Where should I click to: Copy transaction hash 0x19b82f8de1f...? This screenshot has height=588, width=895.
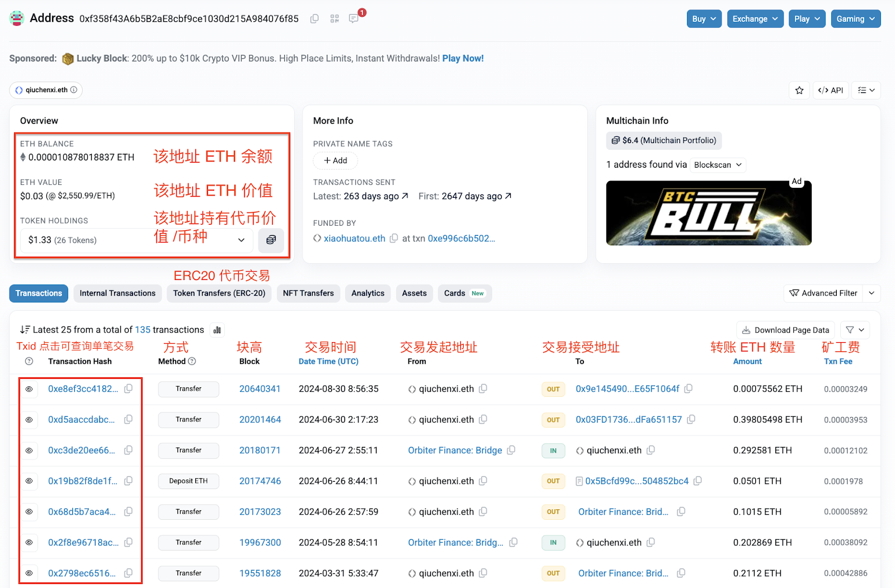128,481
